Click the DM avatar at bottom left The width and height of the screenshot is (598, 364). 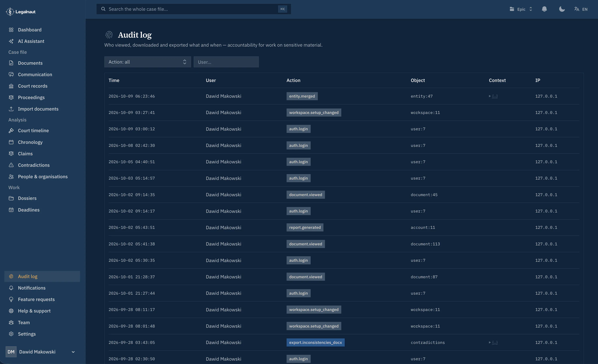[11, 352]
